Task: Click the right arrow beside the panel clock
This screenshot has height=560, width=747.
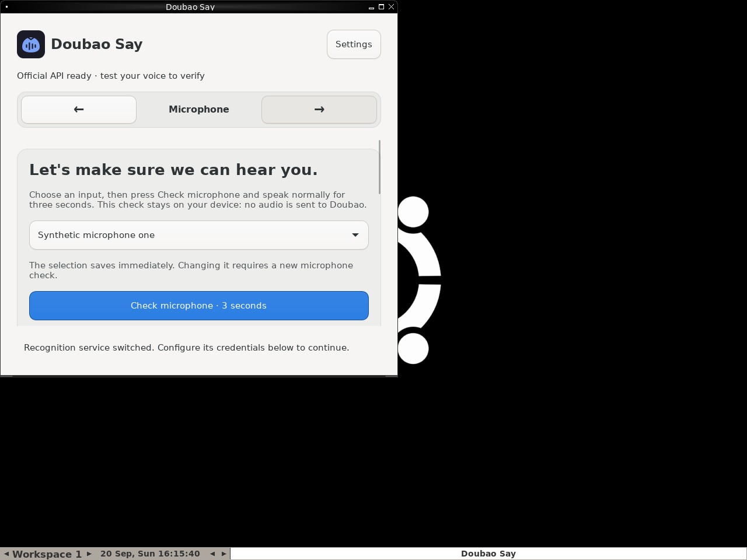Action: (224, 554)
